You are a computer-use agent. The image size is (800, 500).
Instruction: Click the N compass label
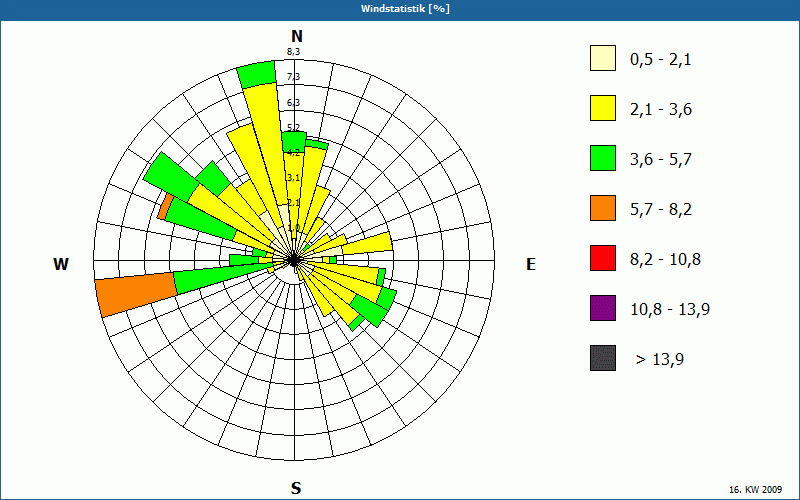[297, 36]
